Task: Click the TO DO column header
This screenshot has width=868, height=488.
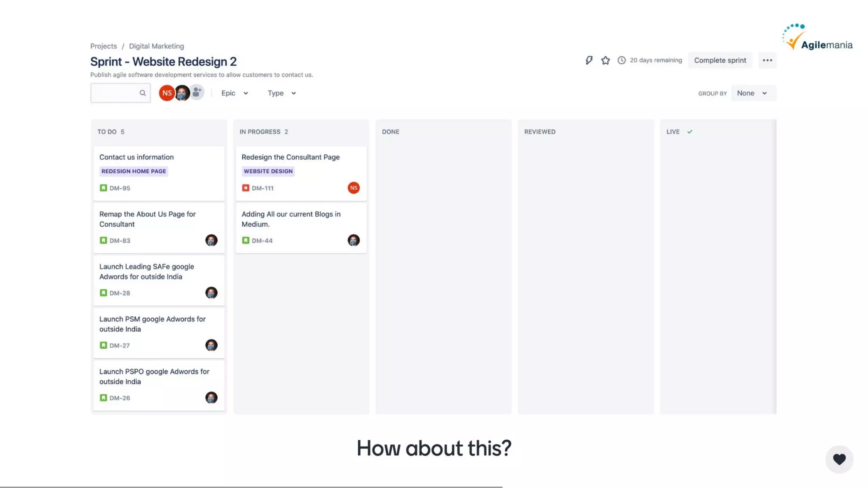Action: pos(111,132)
